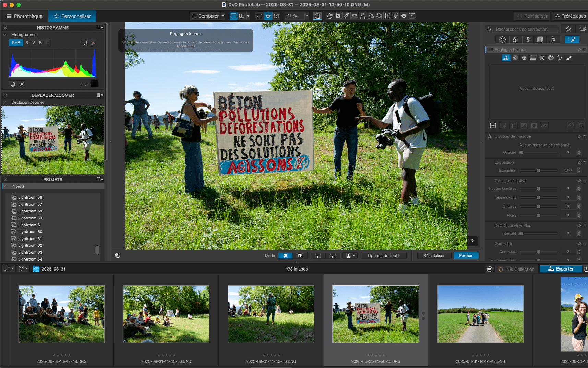
Task: Click the fx effects palette icon
Action: 553,39
